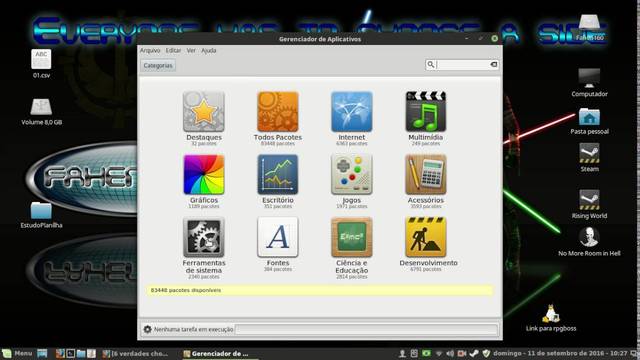Open the update manager shield tray icon
This screenshot has height=360, width=640.
click(x=486, y=353)
